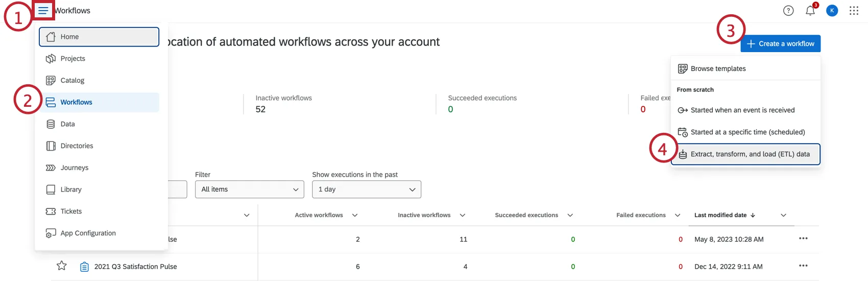Select Workflows in the navigation menu
This screenshot has height=281, width=868.
tap(77, 102)
